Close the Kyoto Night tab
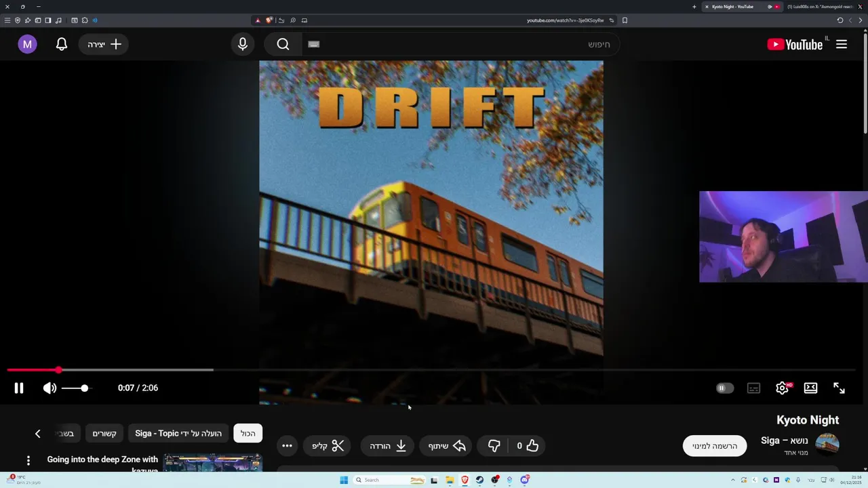868x488 pixels. [x=707, y=7]
